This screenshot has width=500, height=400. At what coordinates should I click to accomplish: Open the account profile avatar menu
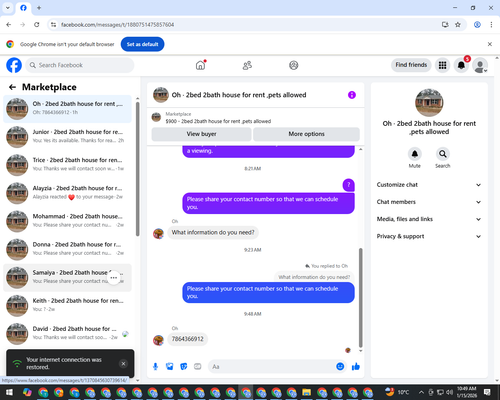(480, 65)
